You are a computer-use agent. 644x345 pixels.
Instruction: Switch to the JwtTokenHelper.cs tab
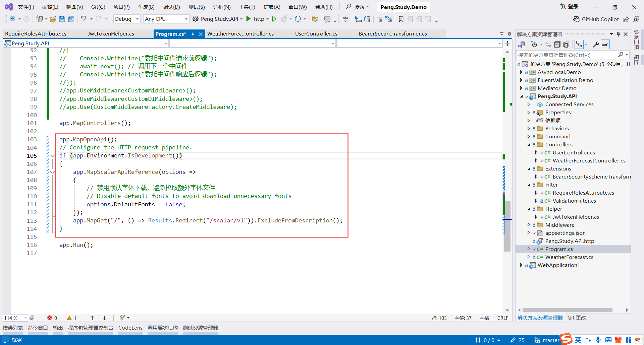coord(111,34)
